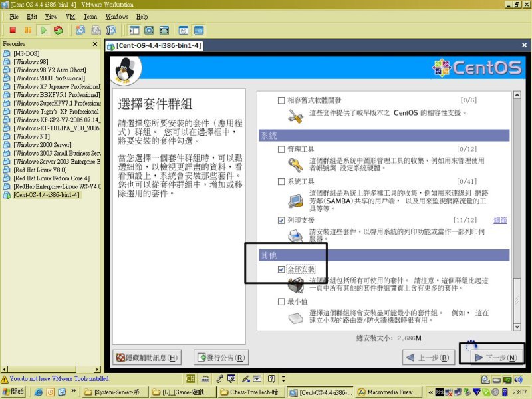Screen dimensions: 532x399
Task: Expand quick launch overflow » chevron
Action: tap(73, 391)
